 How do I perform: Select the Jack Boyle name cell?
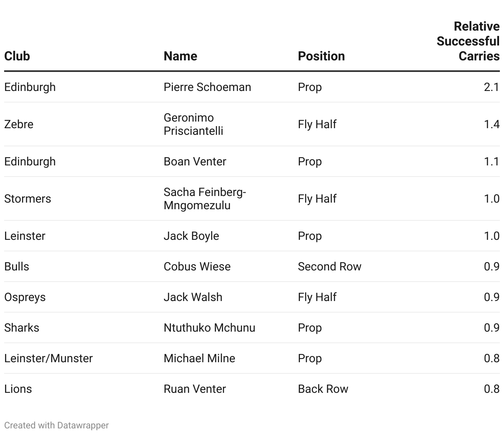(191, 236)
